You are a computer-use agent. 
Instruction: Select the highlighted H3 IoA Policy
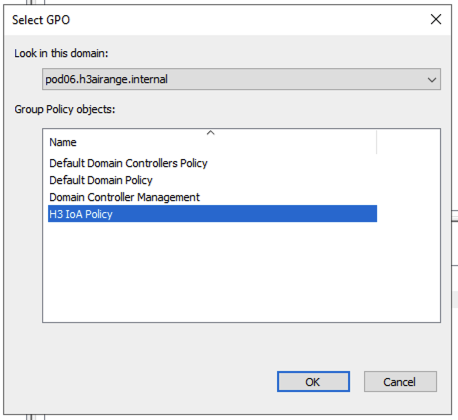click(x=212, y=214)
